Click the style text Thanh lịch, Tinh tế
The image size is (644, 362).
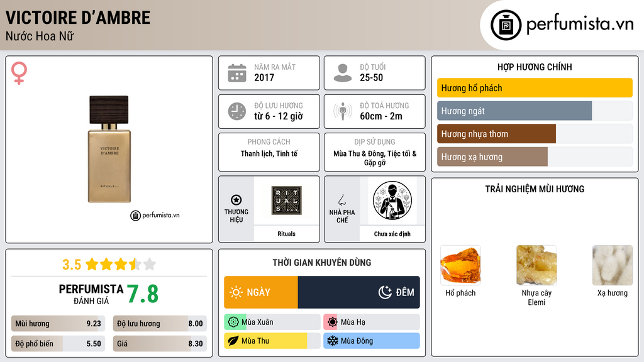point(269,153)
